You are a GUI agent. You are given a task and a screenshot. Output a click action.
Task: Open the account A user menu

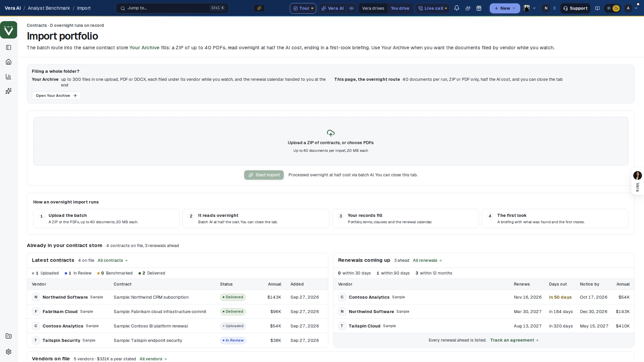(x=631, y=8)
